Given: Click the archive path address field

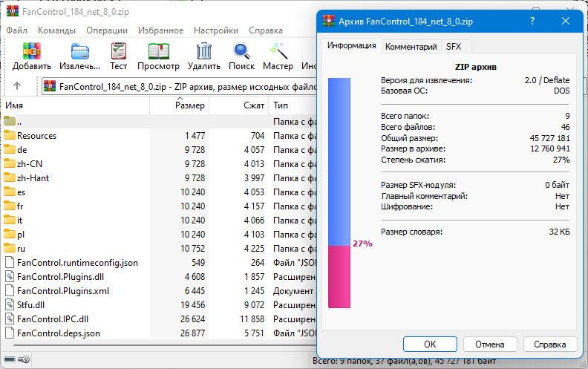Looking at the screenshot, I should (179, 87).
